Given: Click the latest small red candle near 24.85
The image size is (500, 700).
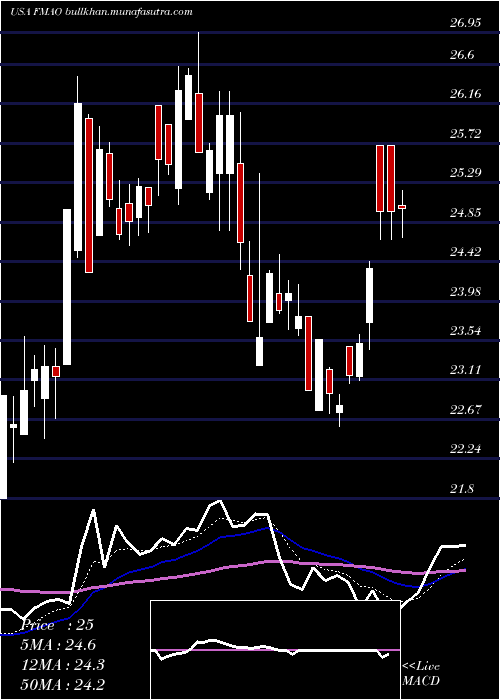Looking at the screenshot, I should click(x=402, y=207).
